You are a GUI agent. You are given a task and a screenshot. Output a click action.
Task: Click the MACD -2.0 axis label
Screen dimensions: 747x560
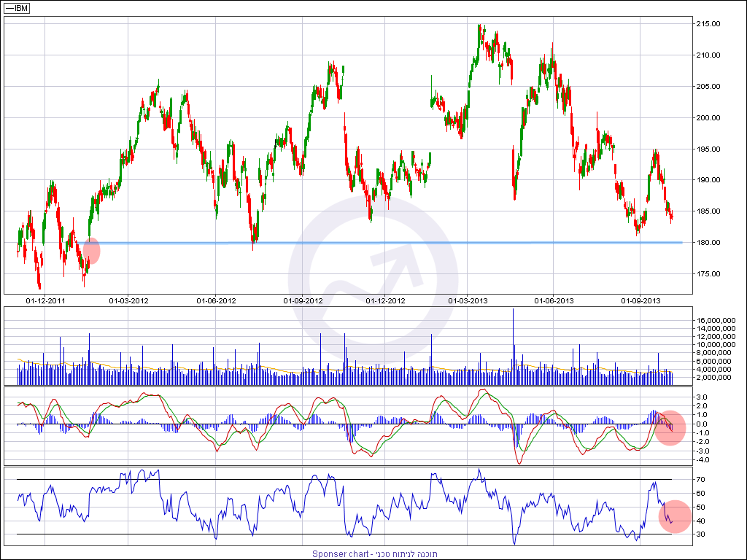click(701, 442)
